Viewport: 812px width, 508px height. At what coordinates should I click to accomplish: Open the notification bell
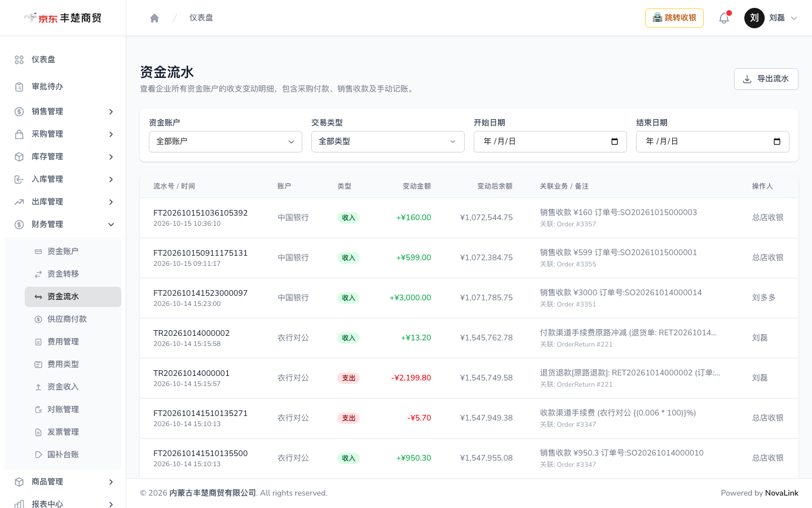[x=724, y=18]
